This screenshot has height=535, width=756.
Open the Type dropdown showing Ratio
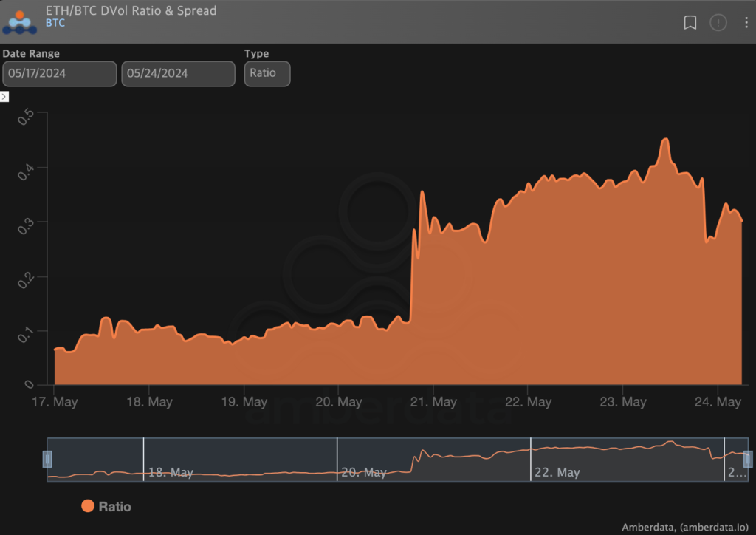coord(267,74)
